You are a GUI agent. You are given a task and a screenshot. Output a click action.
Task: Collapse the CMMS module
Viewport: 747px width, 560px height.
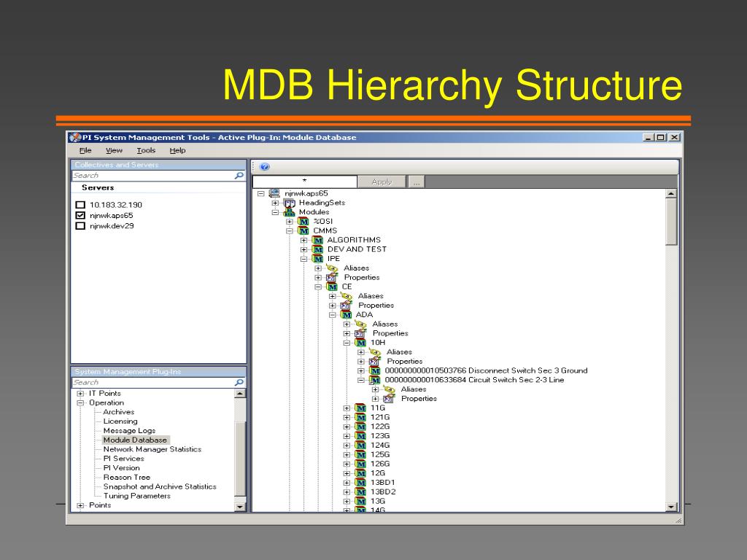point(289,231)
